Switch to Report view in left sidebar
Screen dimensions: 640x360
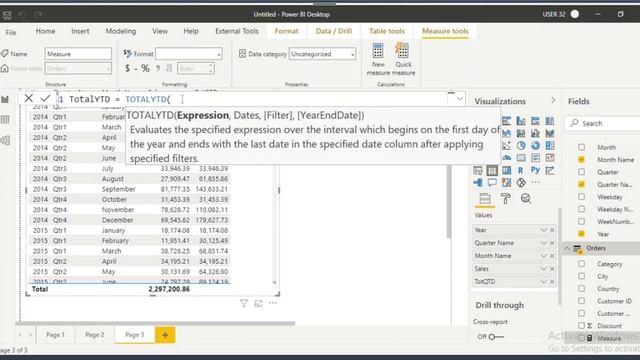(x=5, y=99)
